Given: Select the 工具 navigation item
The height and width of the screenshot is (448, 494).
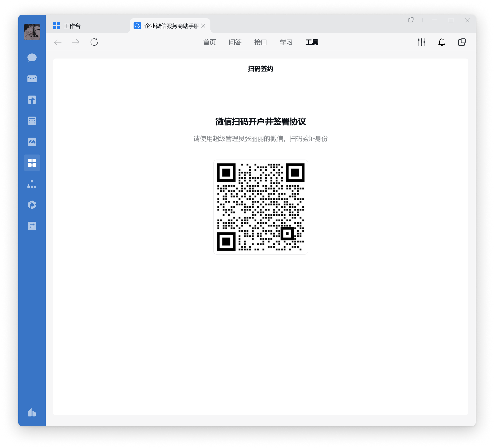Looking at the screenshot, I should pyautogui.click(x=312, y=42).
